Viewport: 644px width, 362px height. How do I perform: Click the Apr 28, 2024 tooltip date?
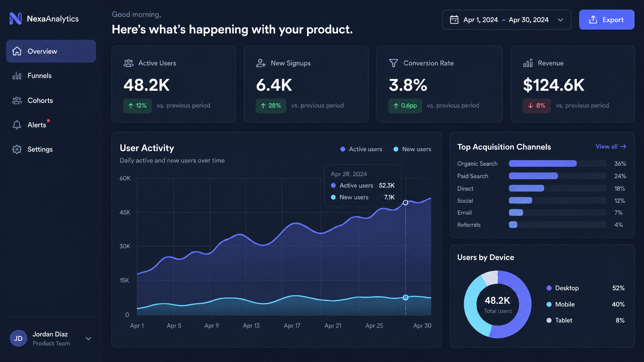click(349, 174)
